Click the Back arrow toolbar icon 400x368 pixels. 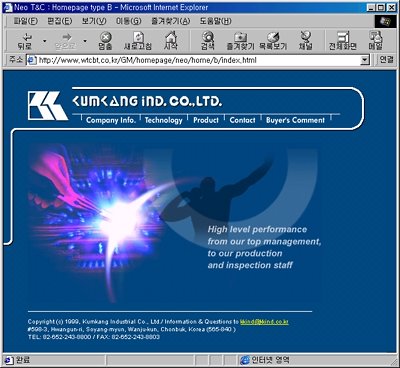(26, 37)
